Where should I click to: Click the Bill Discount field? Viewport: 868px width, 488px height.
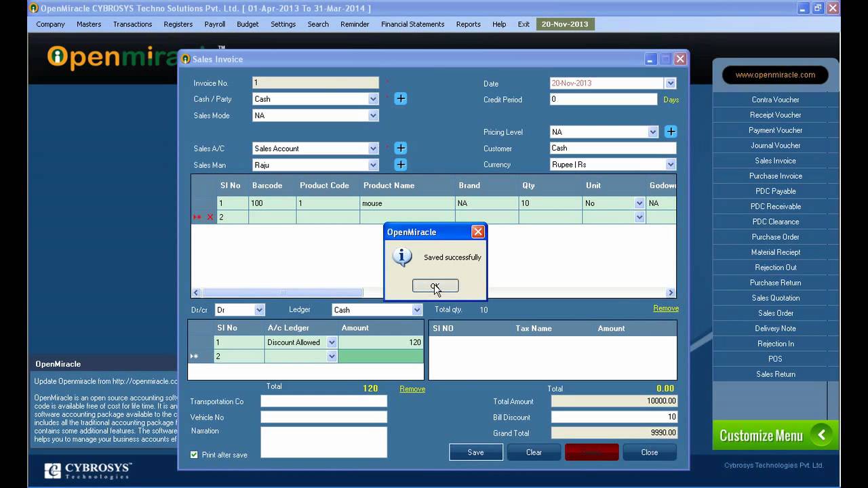[x=614, y=417]
